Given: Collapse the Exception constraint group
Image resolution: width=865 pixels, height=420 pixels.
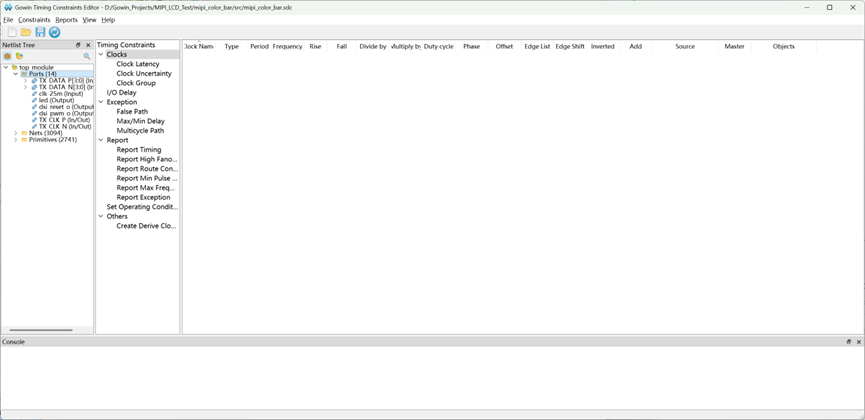Looking at the screenshot, I should click(101, 102).
